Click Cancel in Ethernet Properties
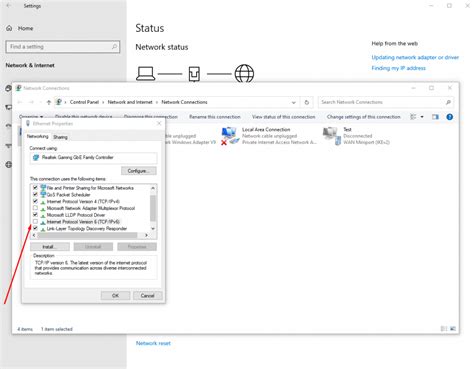Screen dimensions: 474x369 coord(147,295)
